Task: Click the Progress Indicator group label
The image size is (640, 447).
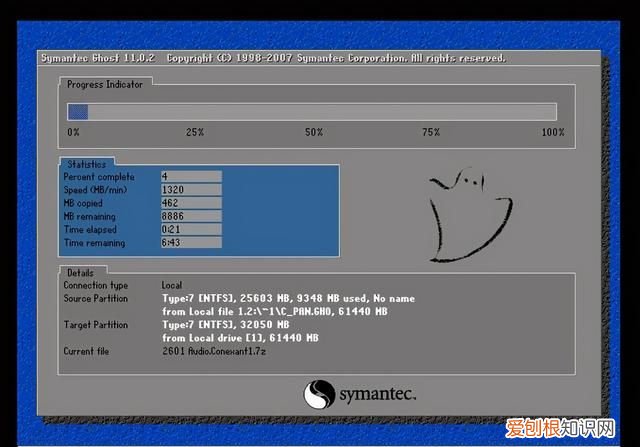Action: (x=105, y=85)
